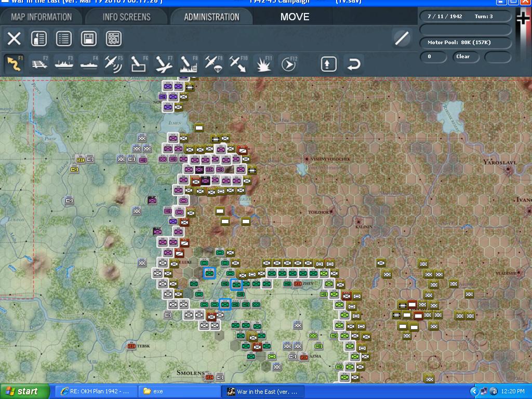The image size is (532, 399).
Task: Select the F6 bomb unit icon
Action: click(x=139, y=64)
